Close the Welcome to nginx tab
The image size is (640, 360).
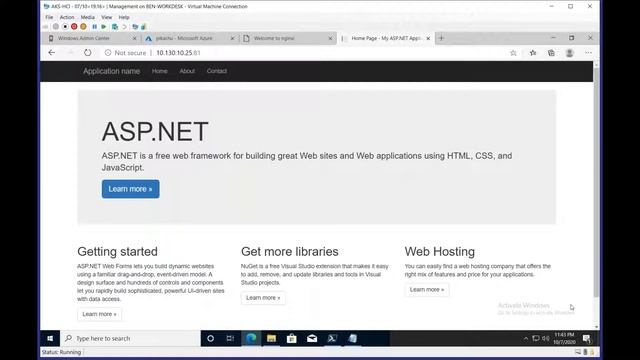(x=330, y=38)
